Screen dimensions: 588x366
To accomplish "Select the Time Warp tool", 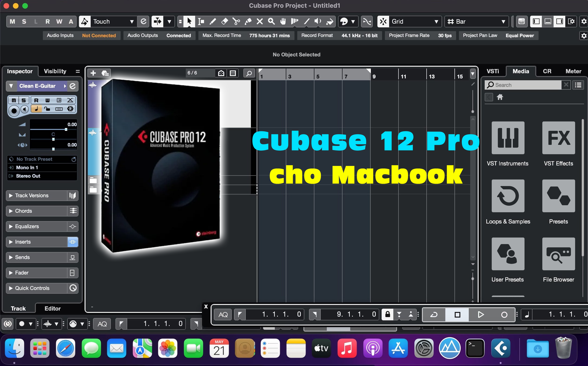I will point(295,22).
